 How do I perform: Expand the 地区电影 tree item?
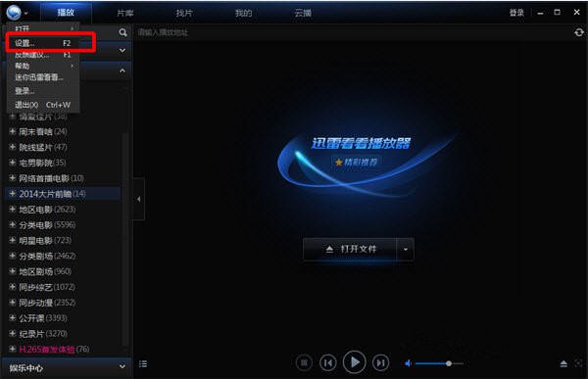[12, 210]
